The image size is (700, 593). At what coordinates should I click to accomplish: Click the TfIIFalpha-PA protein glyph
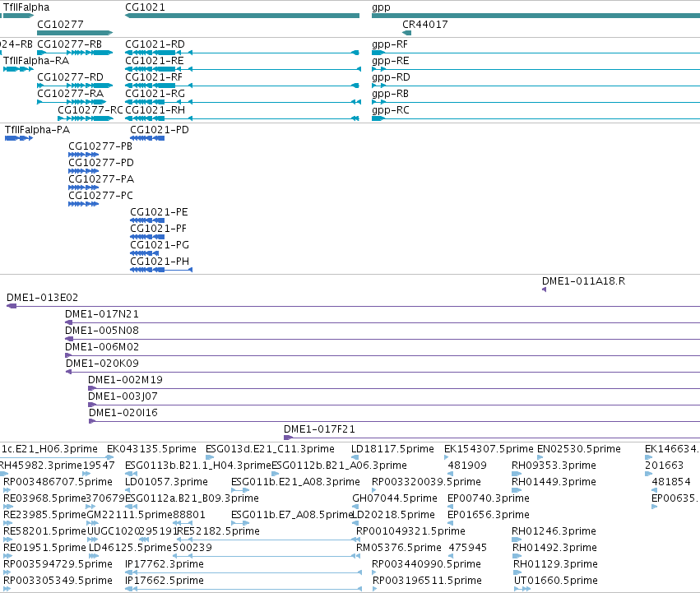(x=19, y=138)
